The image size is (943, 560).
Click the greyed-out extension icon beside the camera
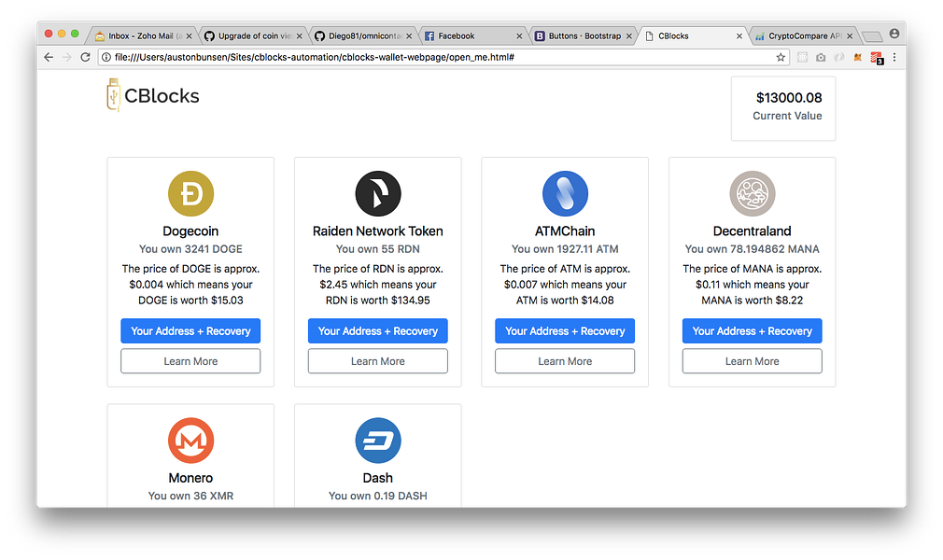tap(839, 57)
